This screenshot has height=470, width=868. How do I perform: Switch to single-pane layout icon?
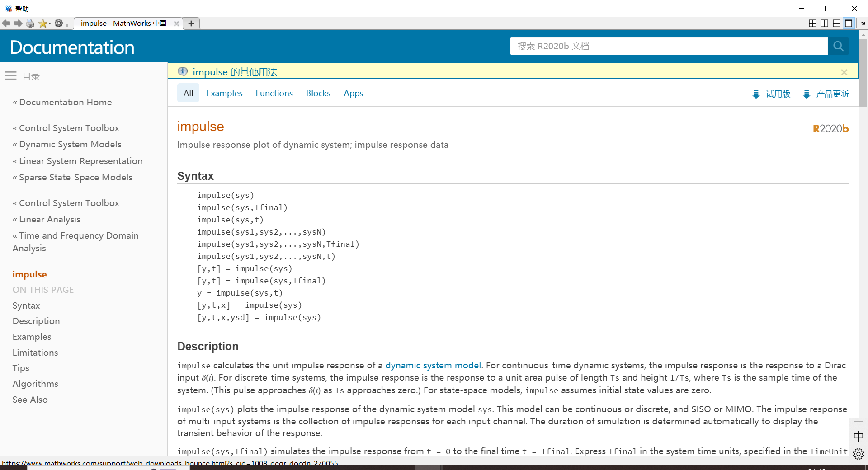[x=849, y=23]
